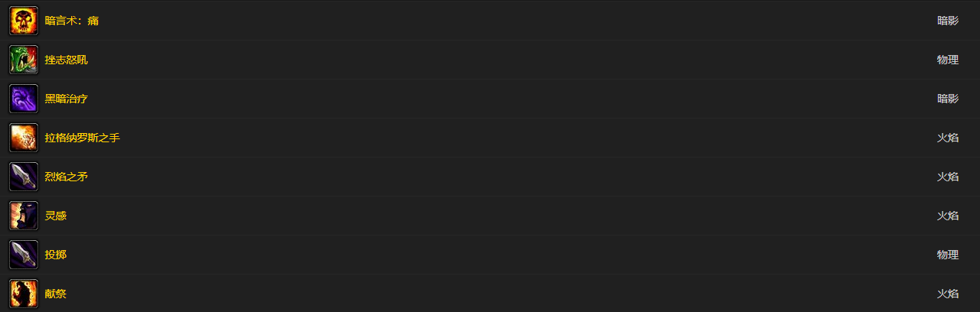Open the 献祭 spell link
Screen dimensions: 980x312
click(x=56, y=294)
